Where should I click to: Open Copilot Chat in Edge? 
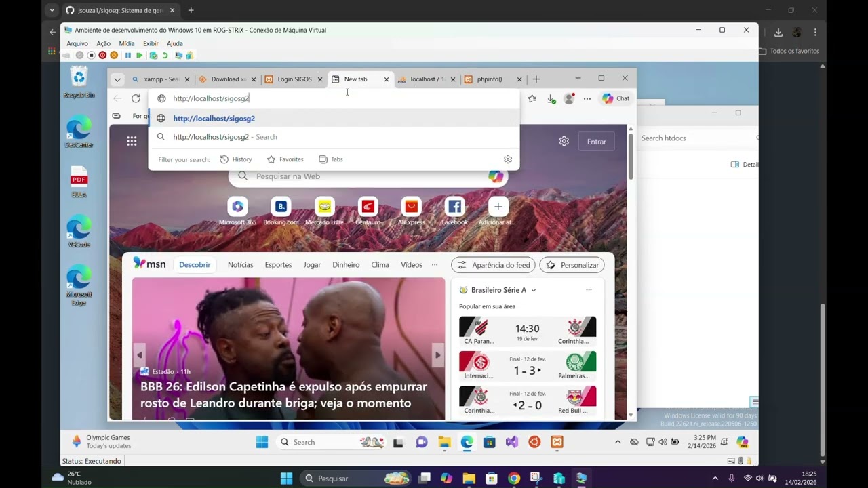click(x=616, y=98)
